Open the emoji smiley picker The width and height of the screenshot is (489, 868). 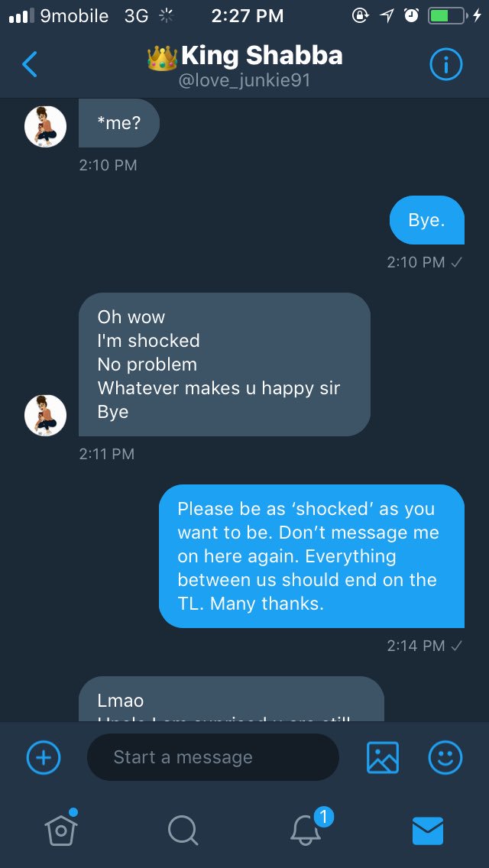pos(445,757)
